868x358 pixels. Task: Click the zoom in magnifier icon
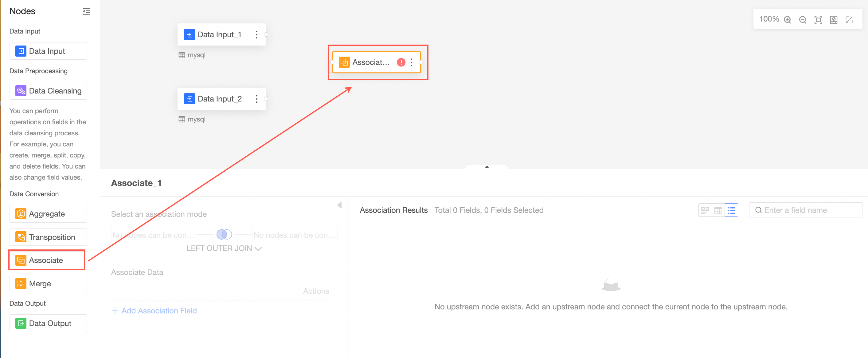pos(787,20)
